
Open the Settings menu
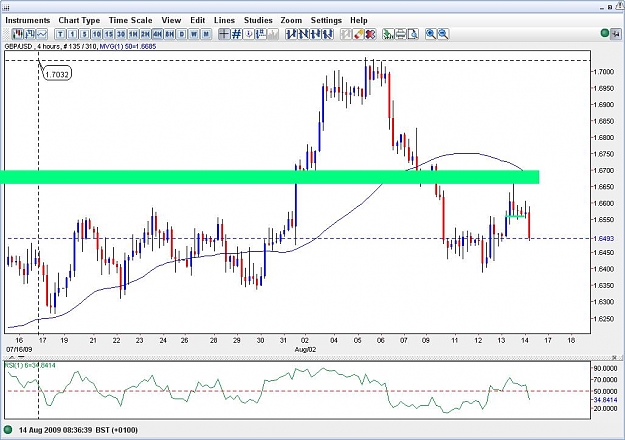pos(326,20)
